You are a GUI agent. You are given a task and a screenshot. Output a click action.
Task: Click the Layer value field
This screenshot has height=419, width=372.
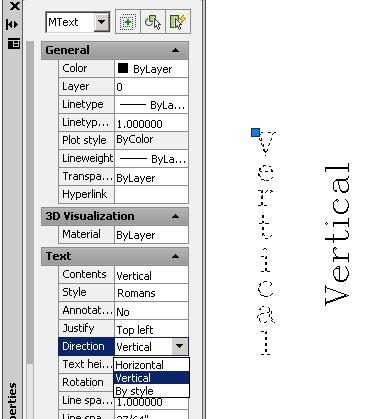click(x=151, y=87)
